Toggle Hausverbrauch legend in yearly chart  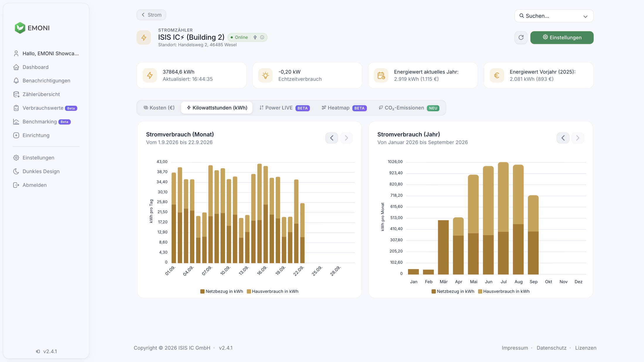(504, 291)
